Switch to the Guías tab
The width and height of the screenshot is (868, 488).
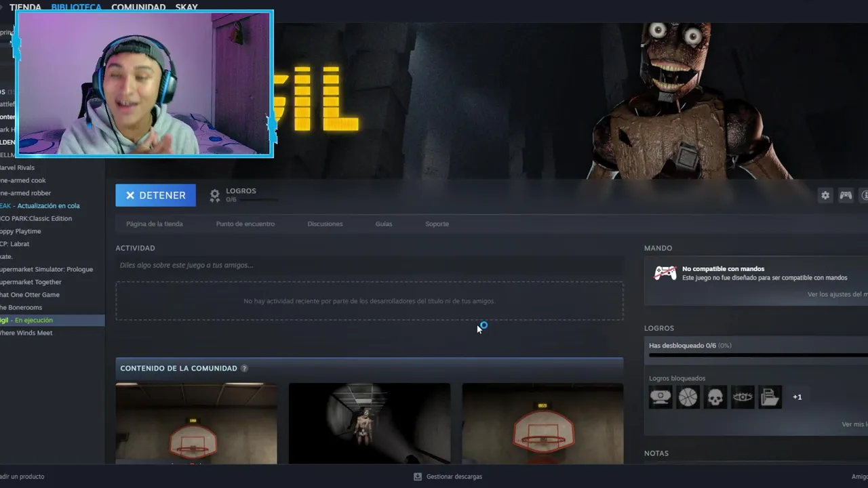[x=384, y=224]
